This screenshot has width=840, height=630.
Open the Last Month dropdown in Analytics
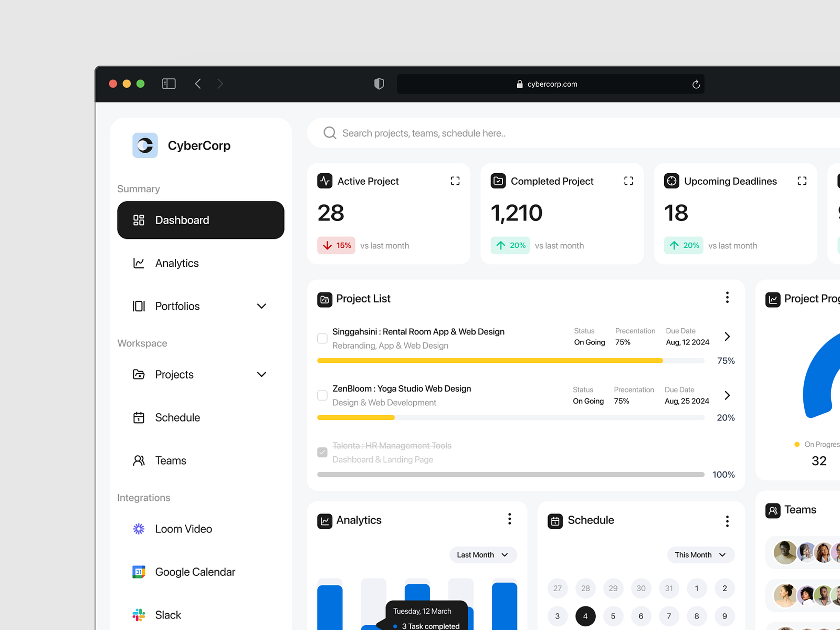click(482, 554)
